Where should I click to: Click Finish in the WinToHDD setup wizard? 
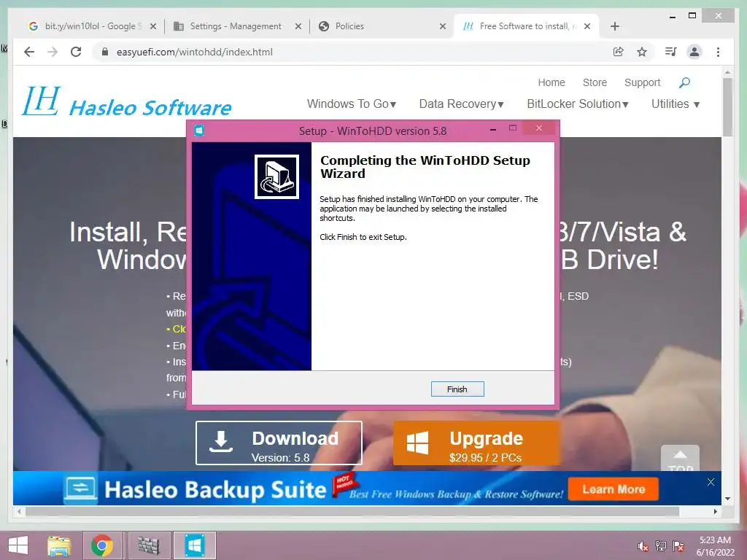click(457, 389)
